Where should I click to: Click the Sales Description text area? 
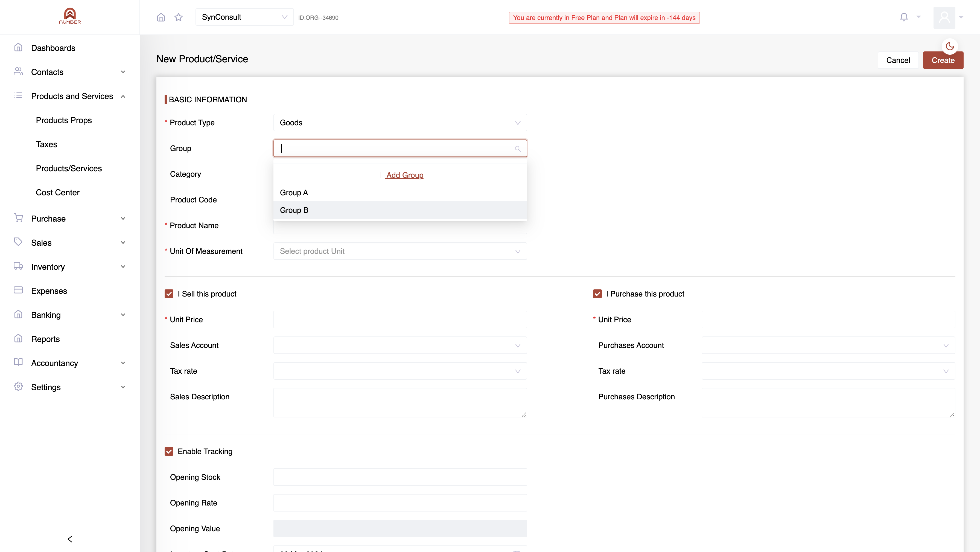click(400, 402)
